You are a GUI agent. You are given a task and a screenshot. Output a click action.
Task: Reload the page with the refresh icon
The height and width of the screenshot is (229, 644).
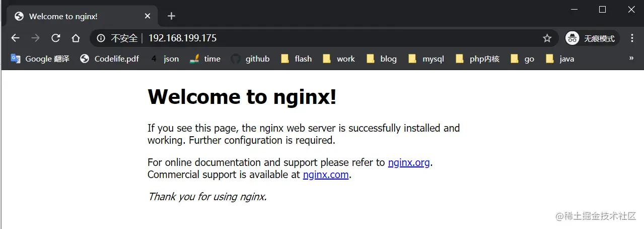click(56, 38)
